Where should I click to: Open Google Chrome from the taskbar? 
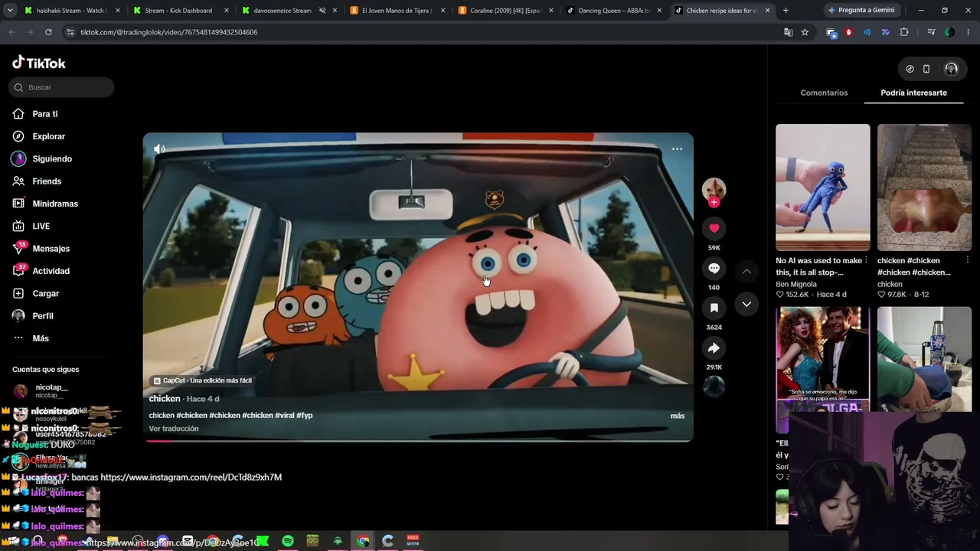click(363, 541)
